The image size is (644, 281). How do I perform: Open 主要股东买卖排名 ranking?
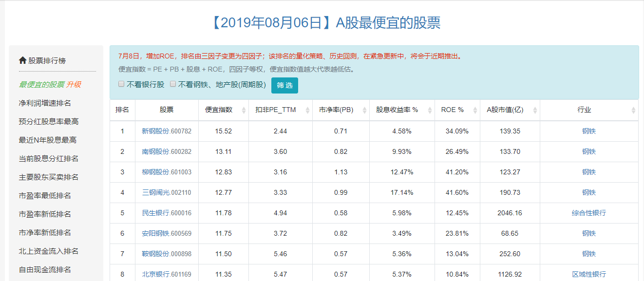coord(49,177)
